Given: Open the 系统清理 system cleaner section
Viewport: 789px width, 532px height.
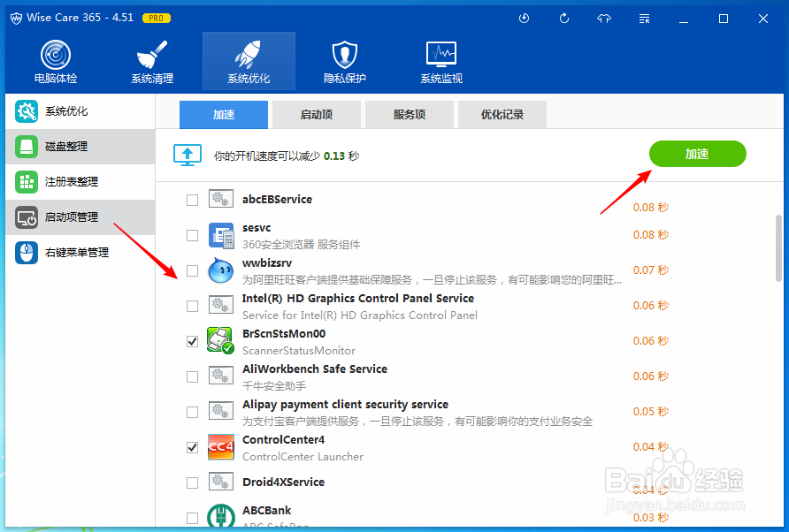Looking at the screenshot, I should click(x=152, y=62).
